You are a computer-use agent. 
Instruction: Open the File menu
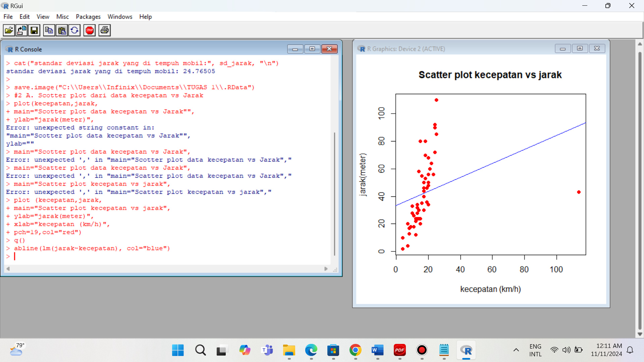click(x=8, y=17)
